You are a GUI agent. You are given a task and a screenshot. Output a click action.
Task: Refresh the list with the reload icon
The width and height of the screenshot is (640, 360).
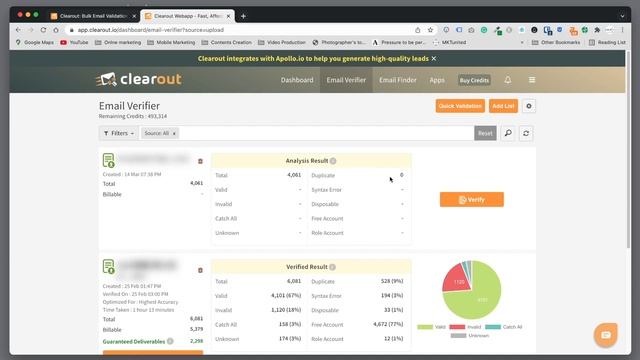[526, 133]
